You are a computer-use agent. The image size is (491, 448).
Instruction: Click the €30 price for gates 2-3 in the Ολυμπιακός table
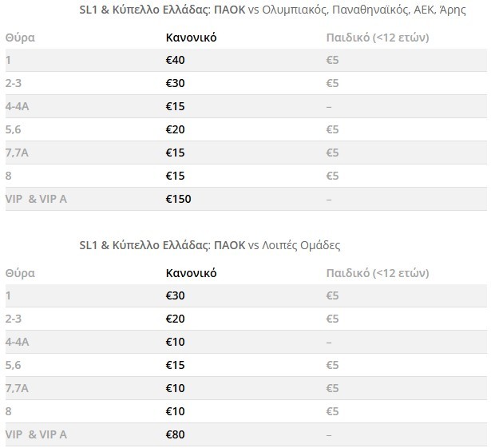[x=175, y=83]
